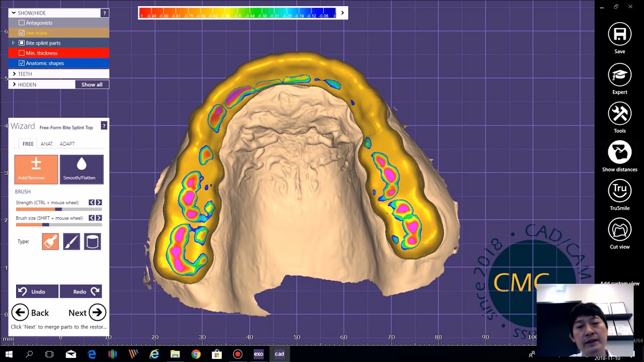This screenshot has height=362, width=644.
Task: Uncheck the Jaw scans checkbox
Action: (22, 33)
